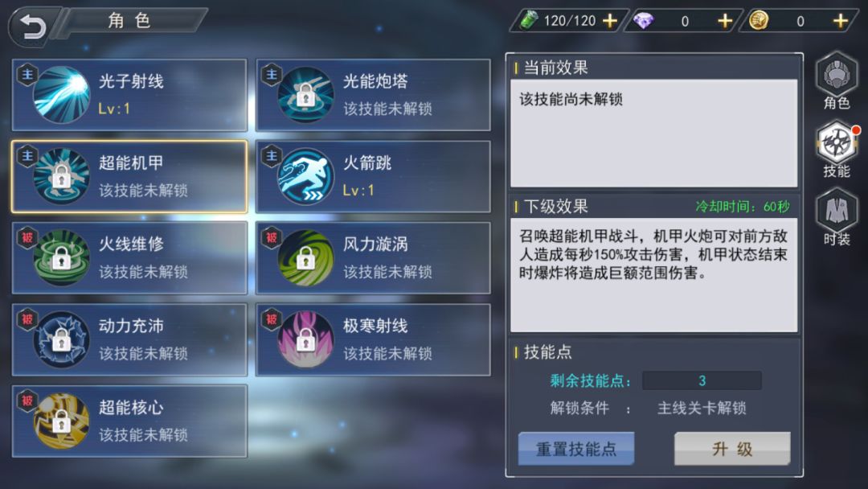The image size is (868, 489).
Task: Select the highlighted 超能机甲 skill card
Action: [x=129, y=176]
